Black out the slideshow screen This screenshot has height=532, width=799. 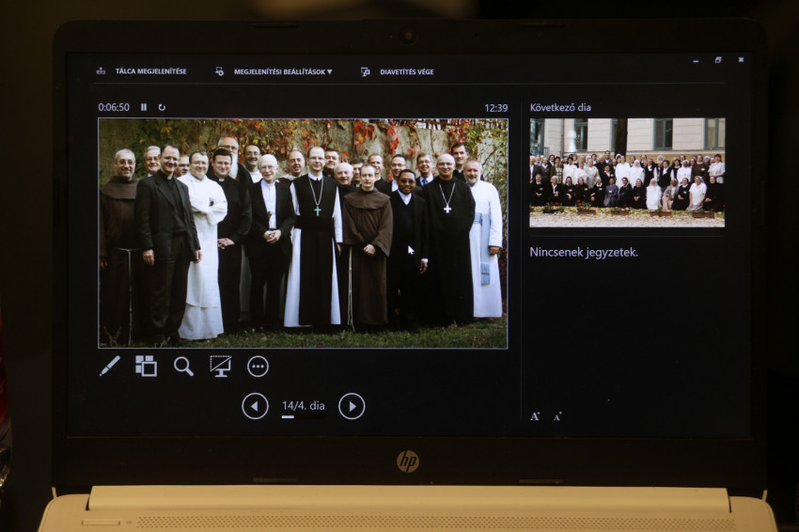[x=221, y=366]
